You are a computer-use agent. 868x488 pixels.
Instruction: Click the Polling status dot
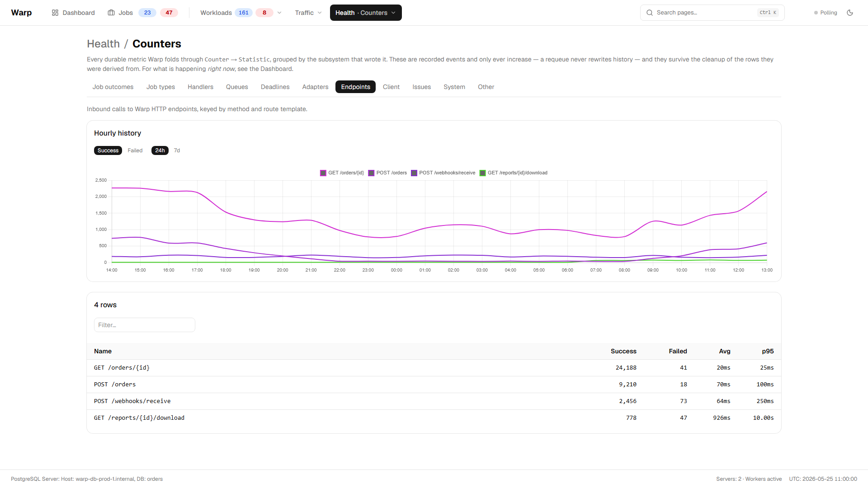pyautogui.click(x=816, y=13)
